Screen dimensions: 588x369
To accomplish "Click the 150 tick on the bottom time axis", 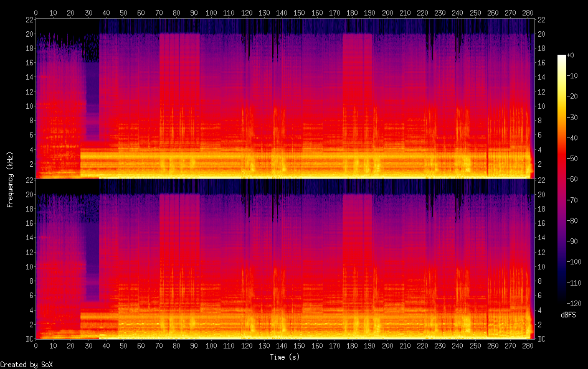I will point(300,346).
